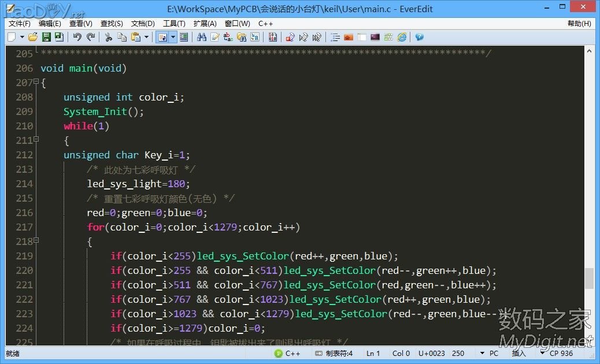The image size is (600, 364).
Task: Click the blue help question icon
Action: [x=419, y=37]
